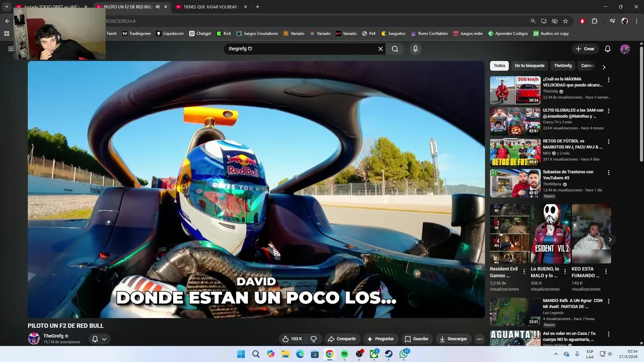Open the Chatgpt bookmark

point(200,34)
